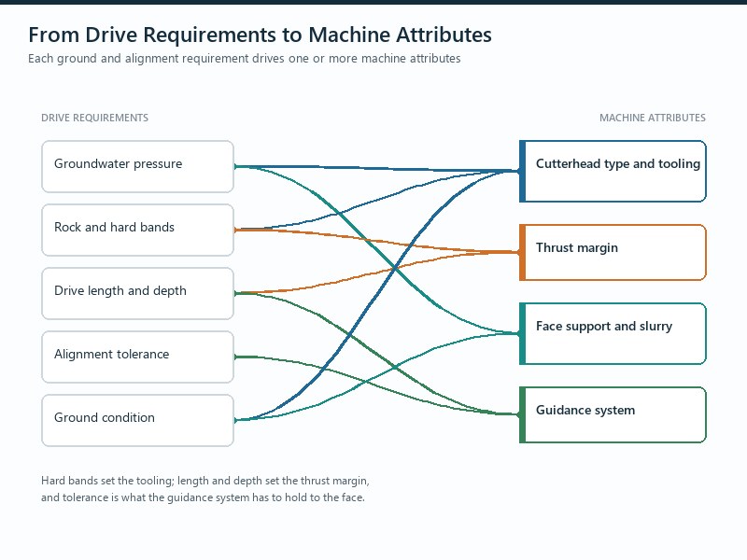Click the subtitle about ground and alignment requirements
Viewport: 747px width, 560px height.
(245, 59)
